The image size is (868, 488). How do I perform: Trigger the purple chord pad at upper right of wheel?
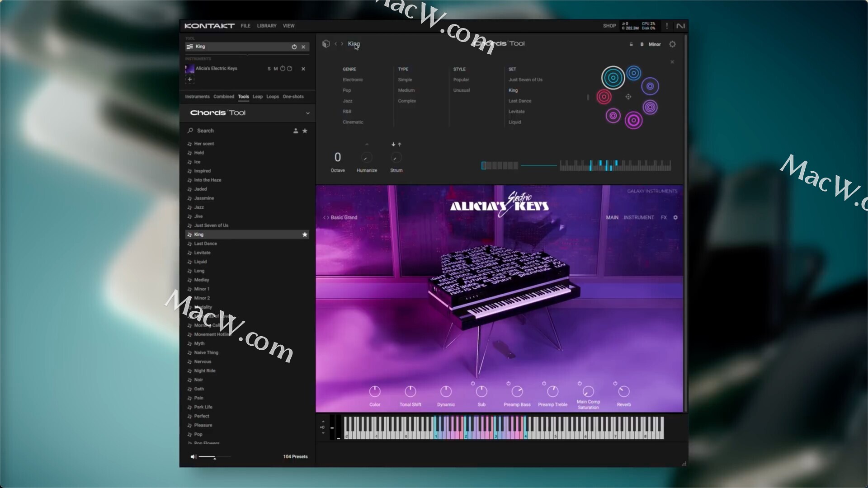(x=650, y=86)
